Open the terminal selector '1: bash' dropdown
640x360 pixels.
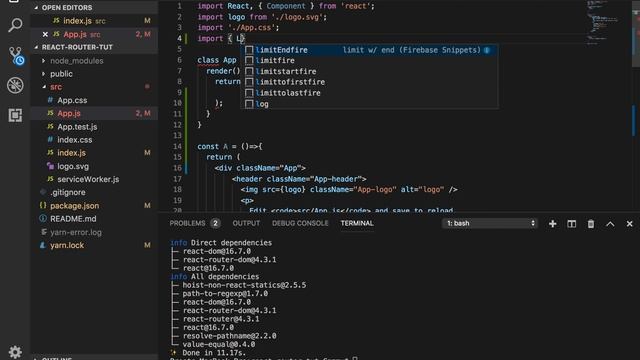pos(490,224)
